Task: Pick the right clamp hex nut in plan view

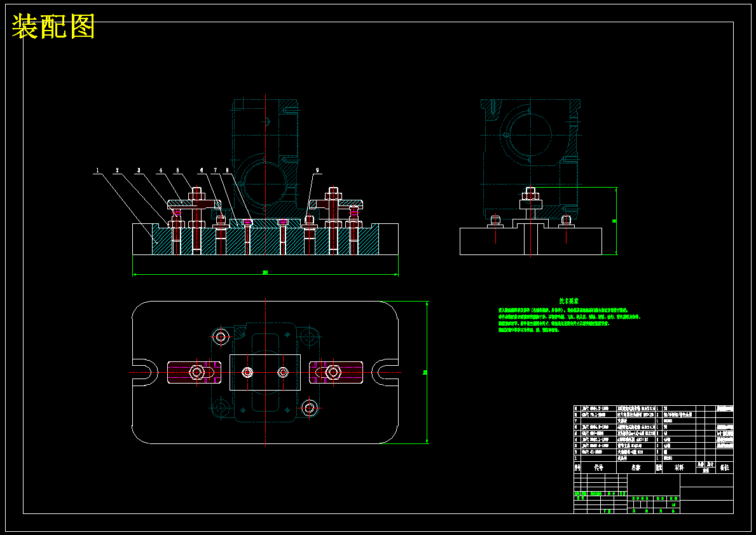Action: click(x=333, y=372)
